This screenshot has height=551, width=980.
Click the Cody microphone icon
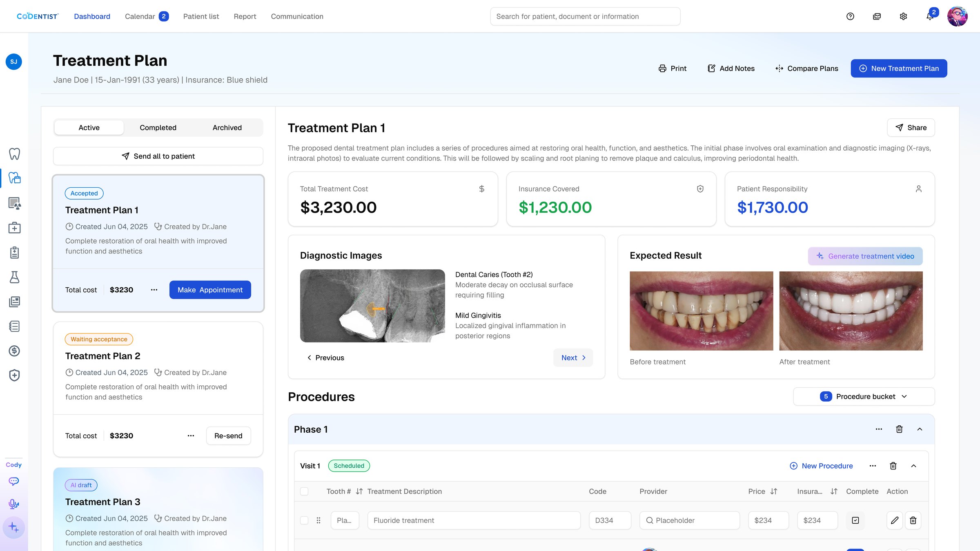pos(13,504)
